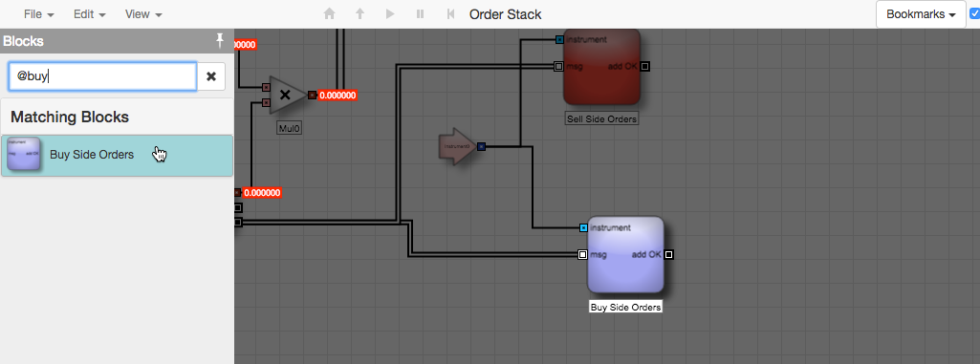Expand the View menu
This screenshot has height=364, width=980.
[x=143, y=13]
